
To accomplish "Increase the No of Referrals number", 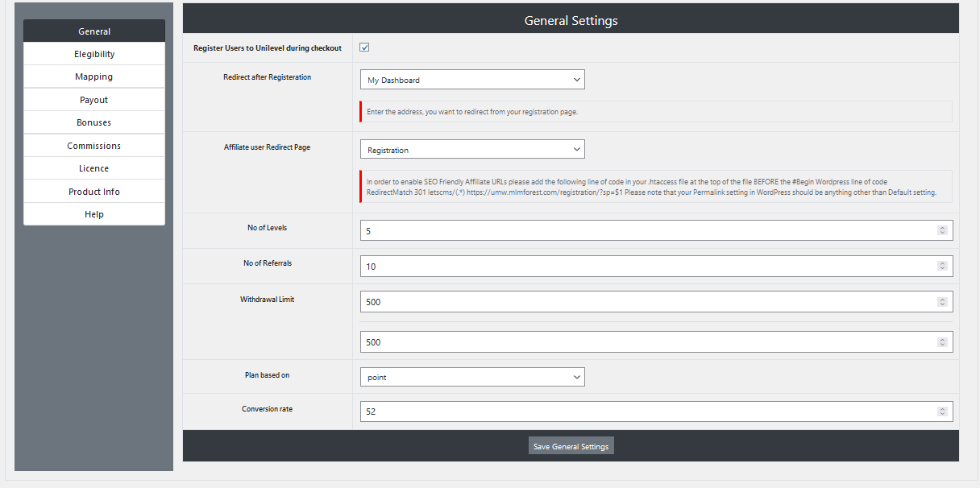I will (x=941, y=263).
